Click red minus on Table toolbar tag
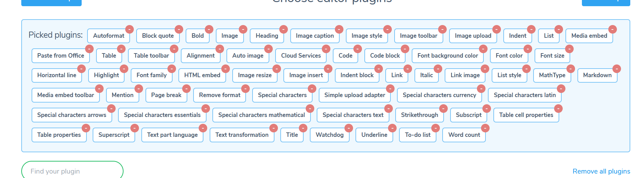Image resolution: width=644 pixels, height=178 pixels. tap(174, 49)
